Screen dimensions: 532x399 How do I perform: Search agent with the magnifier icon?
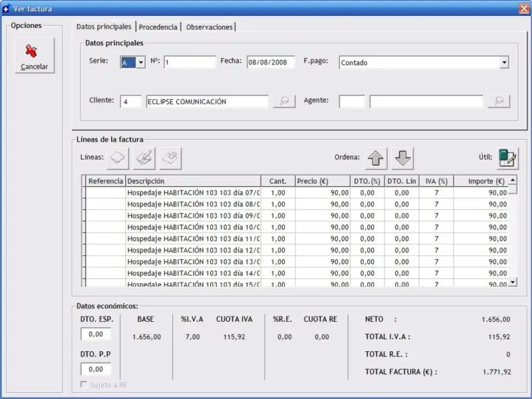[x=499, y=101]
